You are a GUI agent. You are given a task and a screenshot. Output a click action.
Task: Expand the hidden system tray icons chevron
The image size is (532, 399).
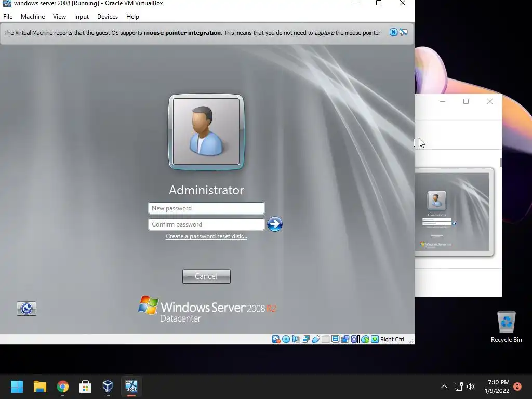click(x=444, y=387)
